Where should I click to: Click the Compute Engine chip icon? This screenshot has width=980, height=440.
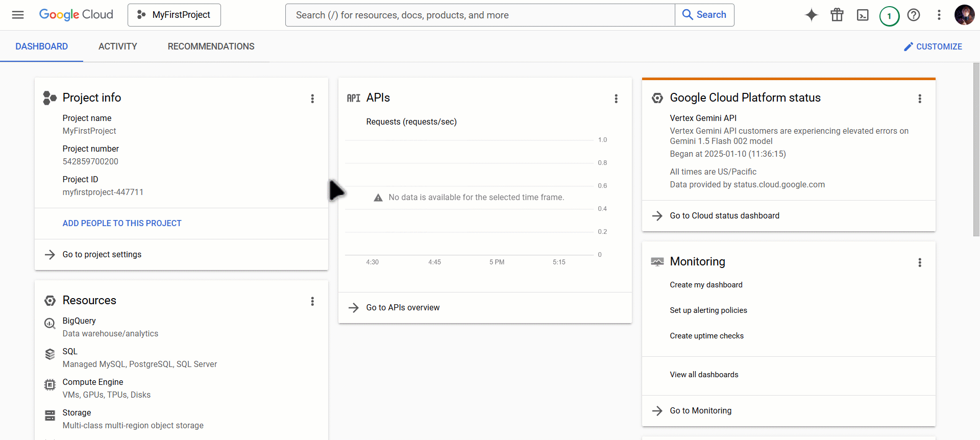click(50, 384)
